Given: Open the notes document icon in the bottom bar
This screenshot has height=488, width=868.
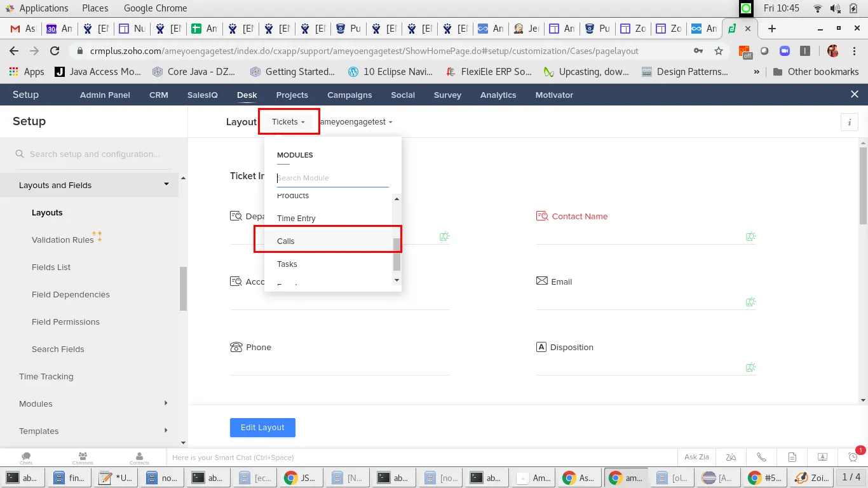Looking at the screenshot, I should (x=792, y=457).
